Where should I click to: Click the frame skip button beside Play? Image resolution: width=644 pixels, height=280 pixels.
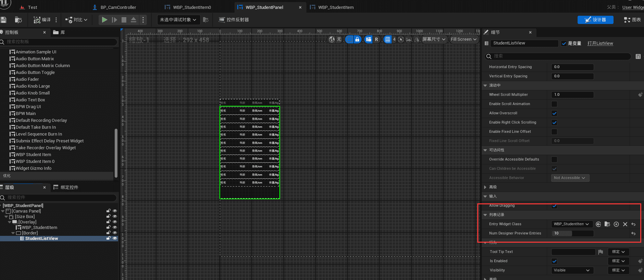click(115, 20)
